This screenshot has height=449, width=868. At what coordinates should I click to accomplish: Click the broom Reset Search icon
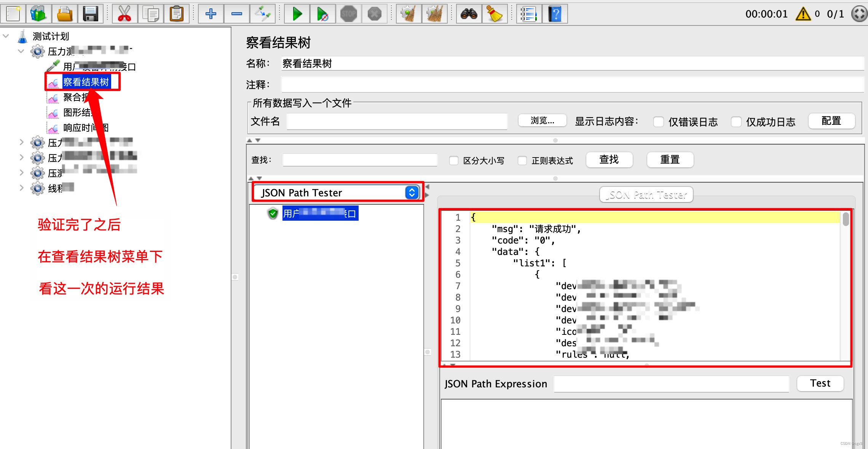click(x=494, y=14)
